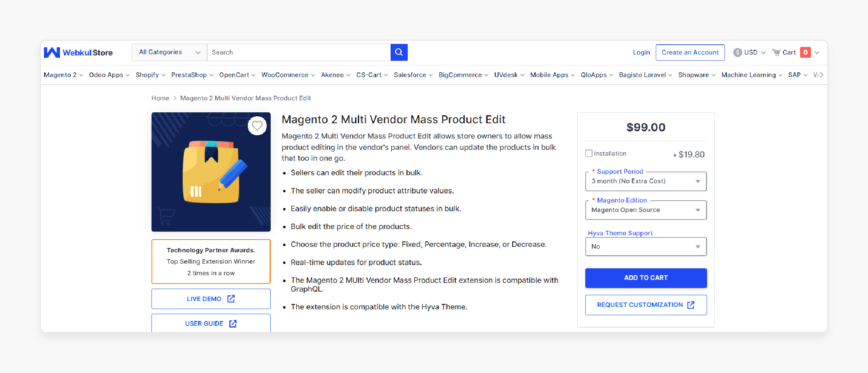Viewport: 868px width, 373px height.
Task: Expand the PrestaShop category menu
Action: click(x=192, y=75)
